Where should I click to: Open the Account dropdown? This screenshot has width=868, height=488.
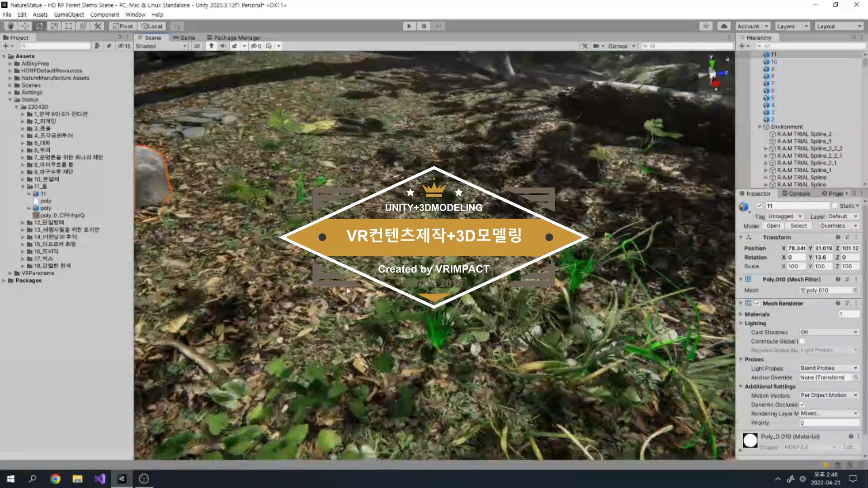pos(753,26)
